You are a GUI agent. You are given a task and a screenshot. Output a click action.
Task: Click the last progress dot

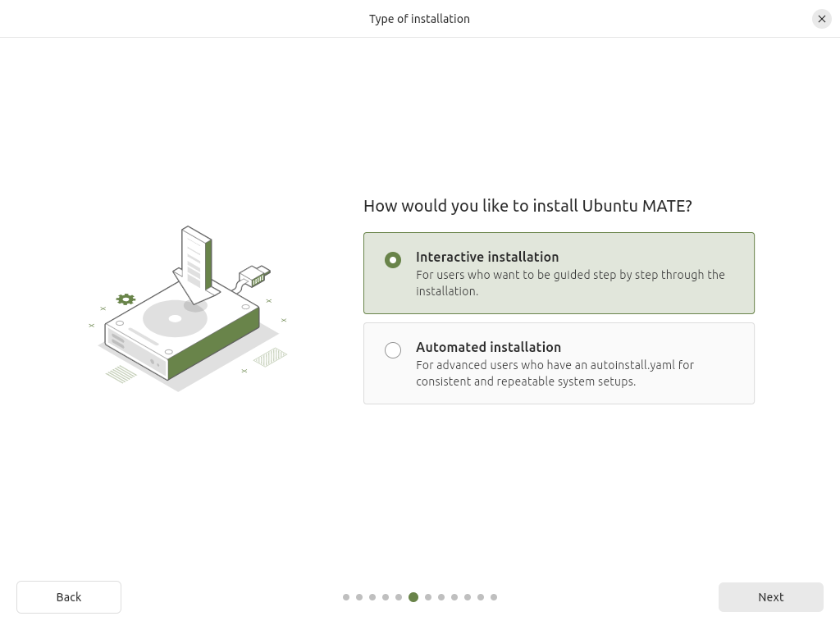tap(494, 597)
